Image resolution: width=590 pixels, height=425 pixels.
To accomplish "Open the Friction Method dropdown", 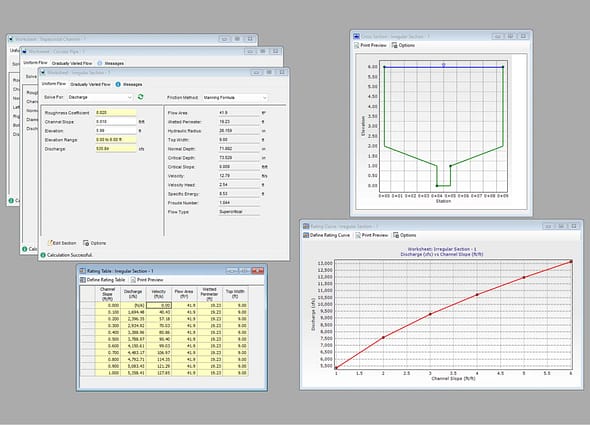I will click(x=235, y=97).
